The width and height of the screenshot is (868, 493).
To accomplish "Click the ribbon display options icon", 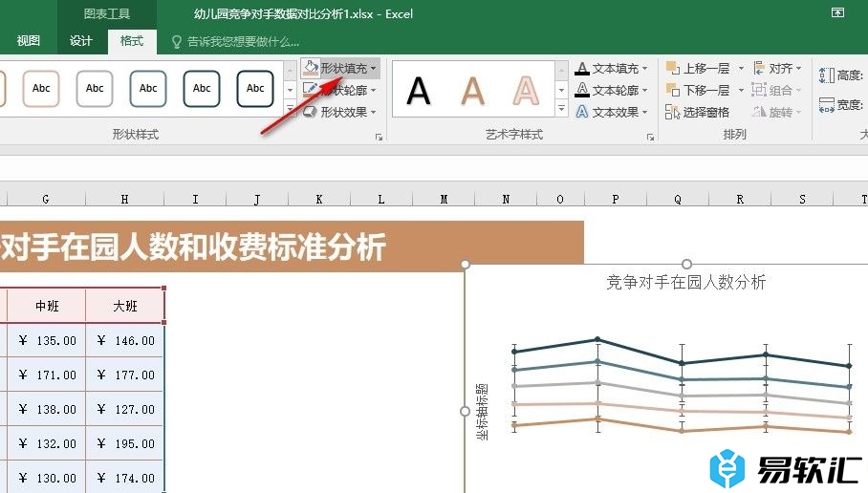I will click(x=838, y=13).
